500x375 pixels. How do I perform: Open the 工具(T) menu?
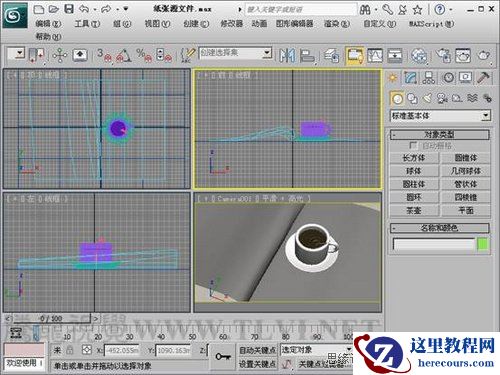click(87, 24)
